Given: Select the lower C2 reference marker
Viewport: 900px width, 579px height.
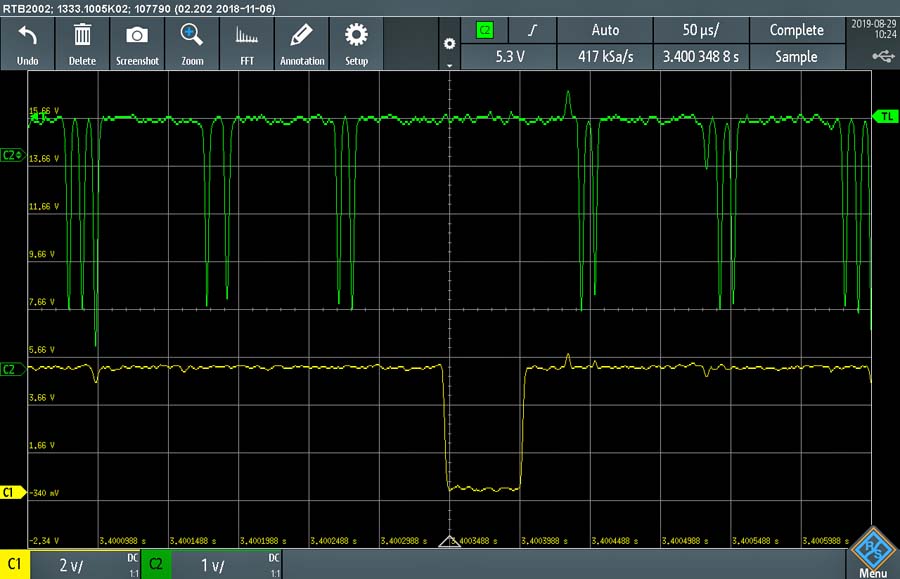Looking at the screenshot, I should pyautogui.click(x=13, y=369).
